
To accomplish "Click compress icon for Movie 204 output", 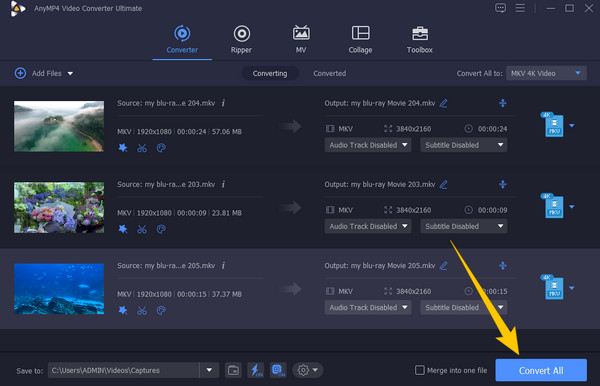I will coord(503,103).
